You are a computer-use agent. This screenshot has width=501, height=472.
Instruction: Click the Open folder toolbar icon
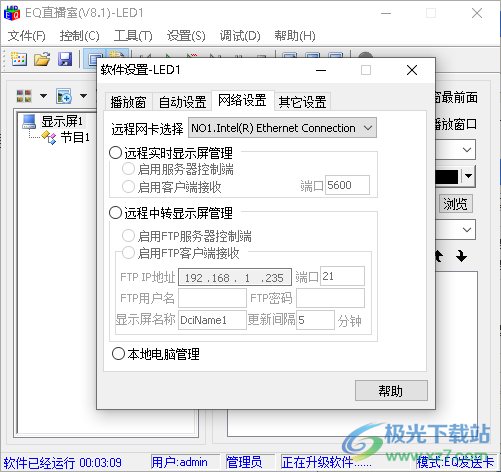(42, 59)
